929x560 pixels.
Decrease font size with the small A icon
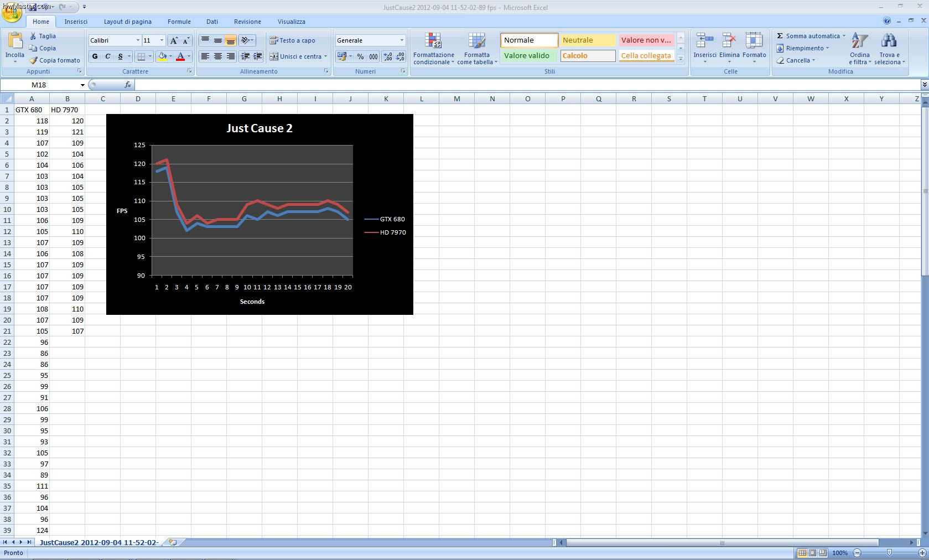[186, 40]
